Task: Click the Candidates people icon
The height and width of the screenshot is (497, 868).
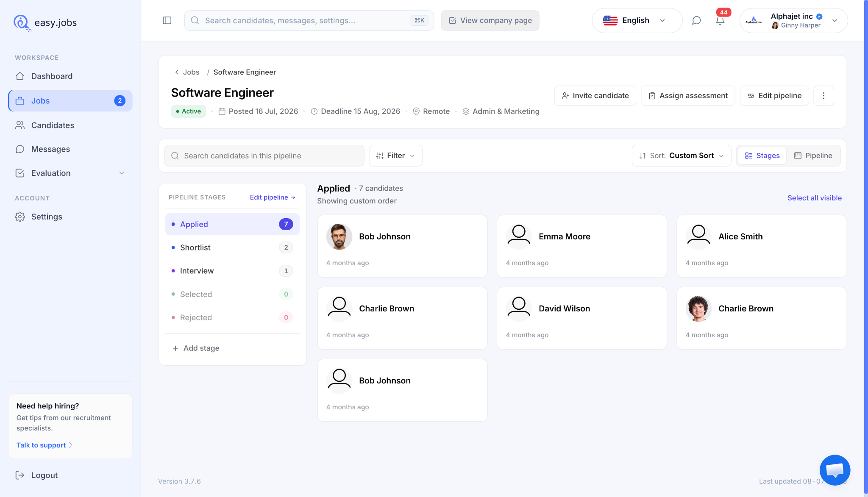Action: point(20,125)
